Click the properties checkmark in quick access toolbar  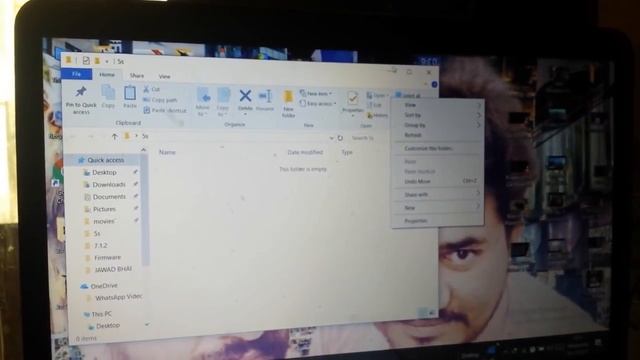[86, 60]
